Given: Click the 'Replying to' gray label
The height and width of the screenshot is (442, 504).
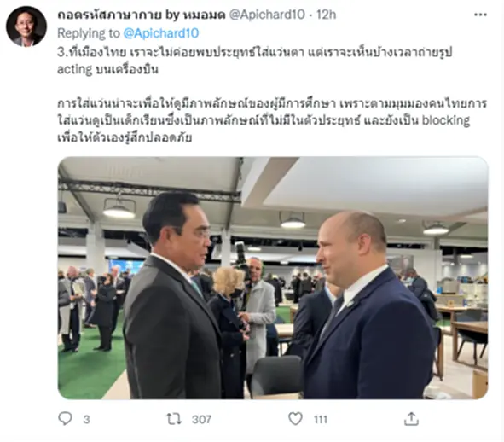Looking at the screenshot, I should pos(89,33).
